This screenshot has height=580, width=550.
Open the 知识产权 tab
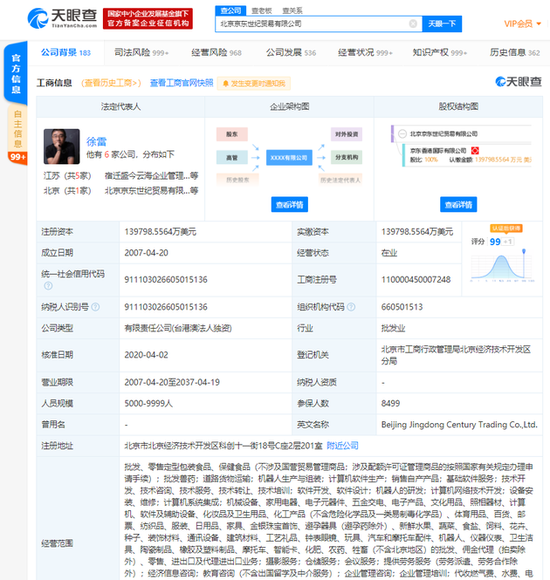click(440, 53)
